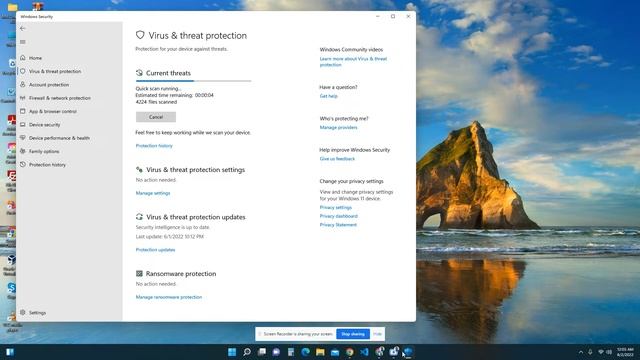Click the quick scan progress bar
Image resolution: width=640 pixels, height=360 pixels.
pos(193,81)
